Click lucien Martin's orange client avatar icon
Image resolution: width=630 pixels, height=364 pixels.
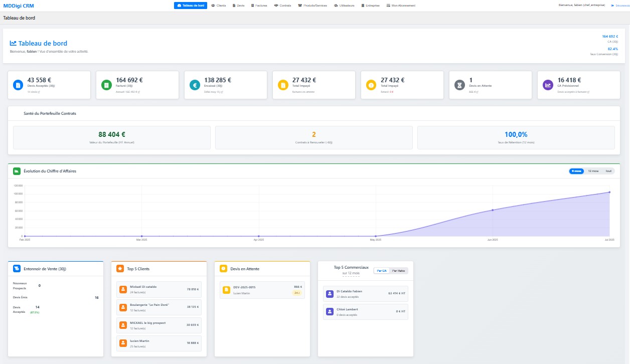coord(123,343)
